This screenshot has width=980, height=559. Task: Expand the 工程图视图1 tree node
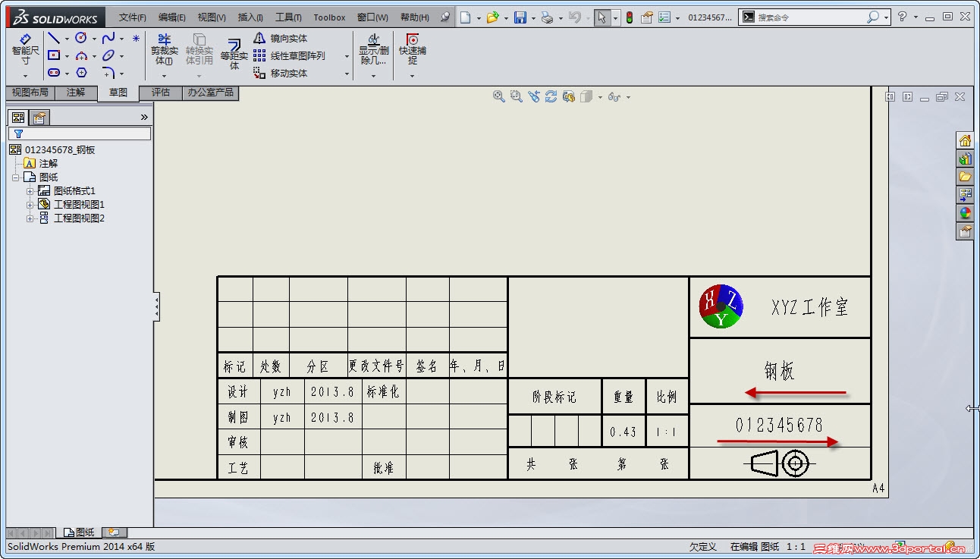pos(30,205)
